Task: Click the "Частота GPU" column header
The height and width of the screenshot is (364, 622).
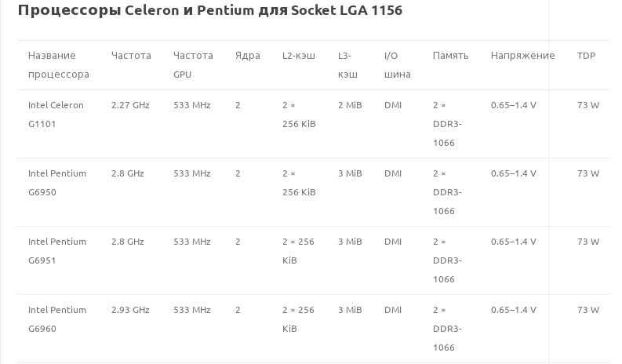Action: tap(193, 65)
